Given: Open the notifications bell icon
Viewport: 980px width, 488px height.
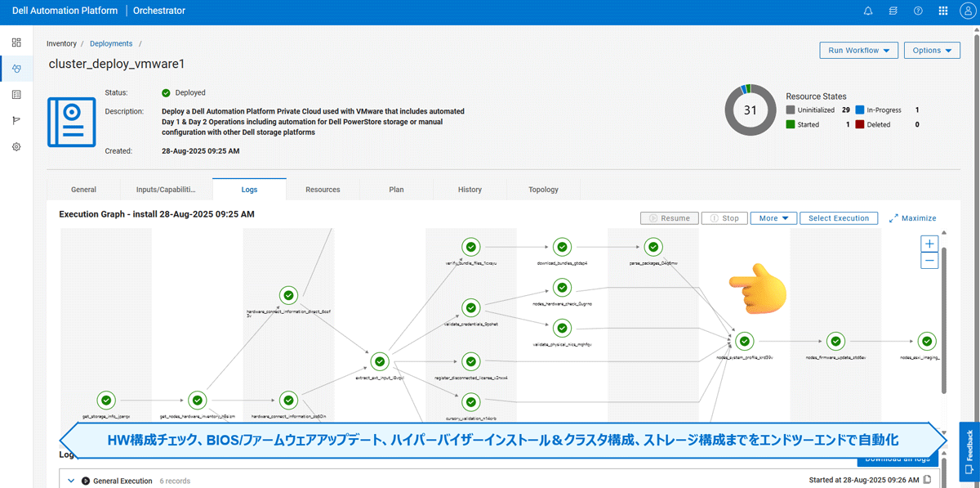Looking at the screenshot, I should point(868,11).
